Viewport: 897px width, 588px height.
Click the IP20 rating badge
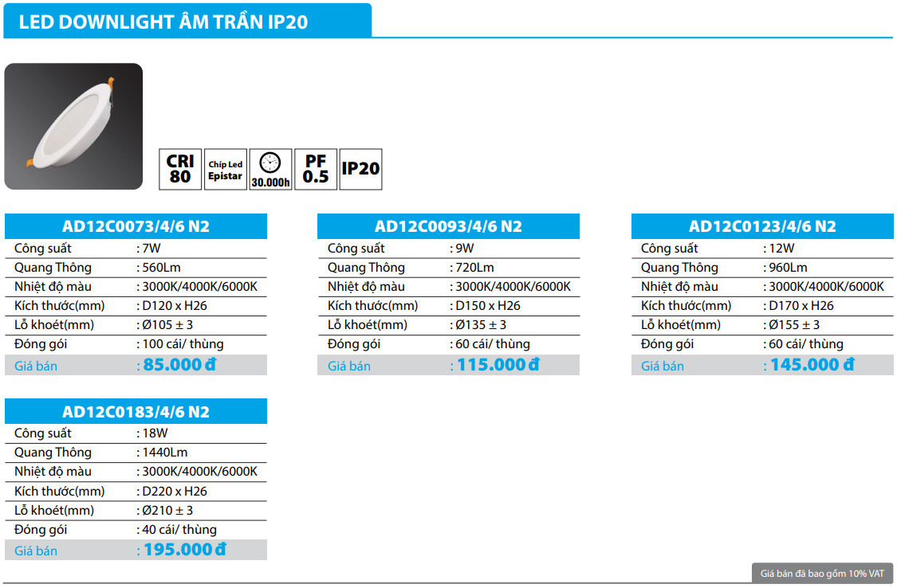pyautogui.click(x=360, y=169)
